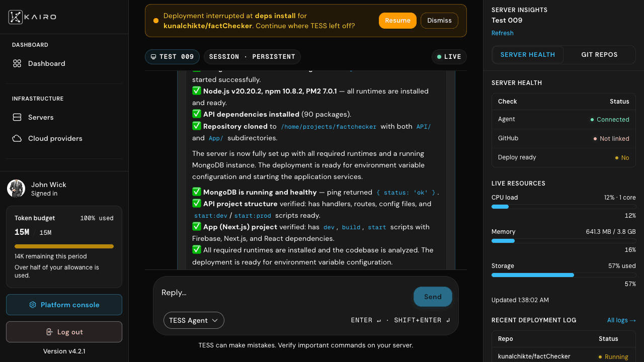Click the green check beside App (Next.js) project
The image size is (644, 362).
[x=197, y=227]
